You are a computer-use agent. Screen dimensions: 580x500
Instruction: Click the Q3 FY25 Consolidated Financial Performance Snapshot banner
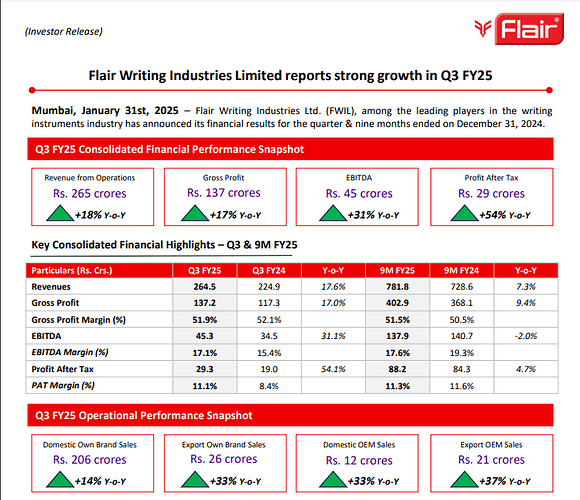290,149
